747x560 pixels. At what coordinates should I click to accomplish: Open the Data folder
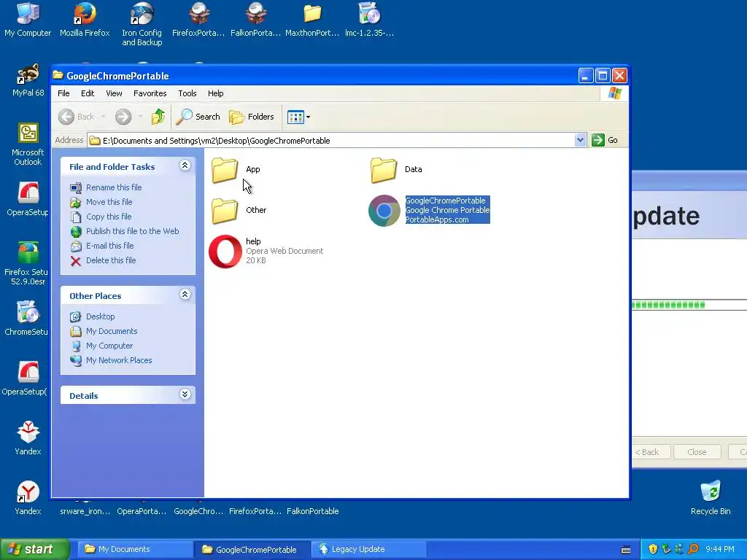tap(384, 169)
